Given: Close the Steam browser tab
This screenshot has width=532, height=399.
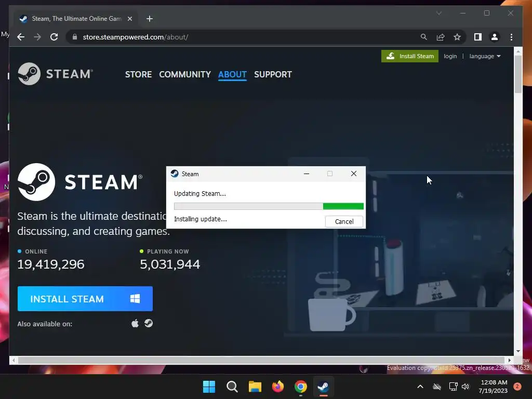Looking at the screenshot, I should [129, 19].
